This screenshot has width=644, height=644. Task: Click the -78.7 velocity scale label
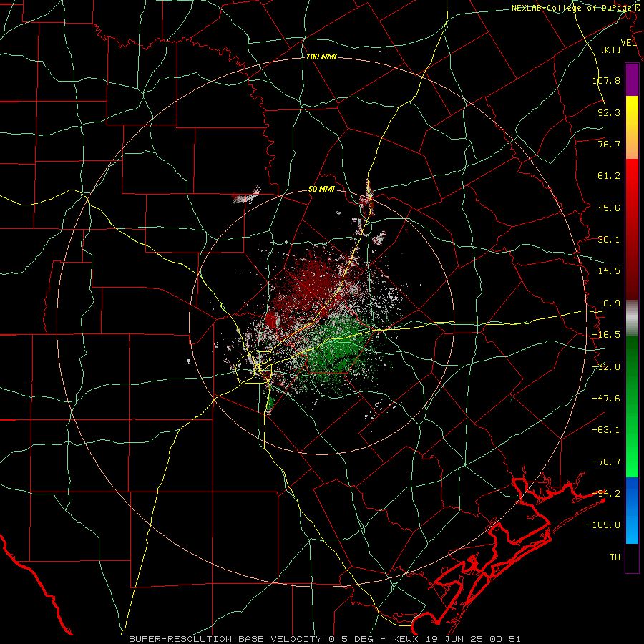[x=606, y=462]
